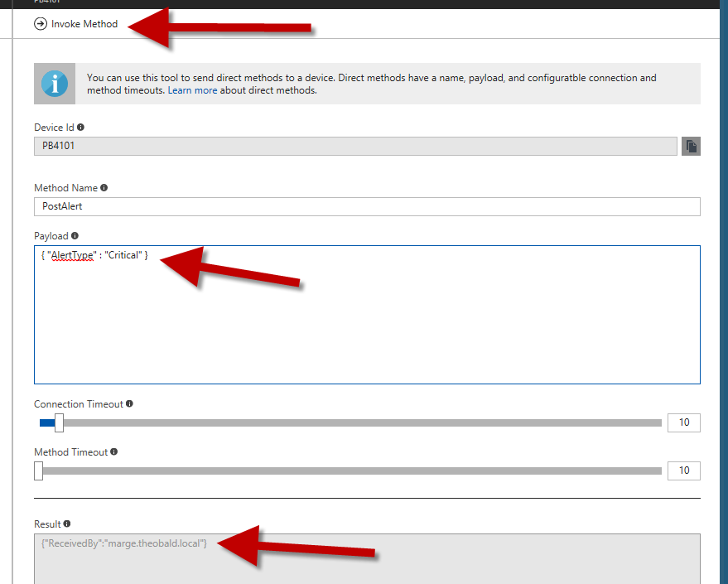Click the Payload label text
The width and height of the screenshot is (728, 584).
click(51, 236)
